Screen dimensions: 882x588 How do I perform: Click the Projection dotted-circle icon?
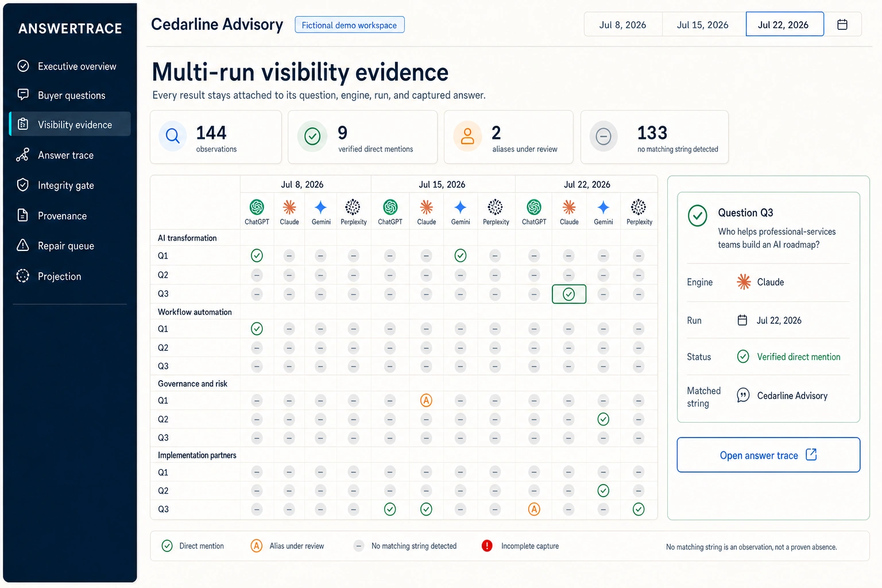coord(23,276)
